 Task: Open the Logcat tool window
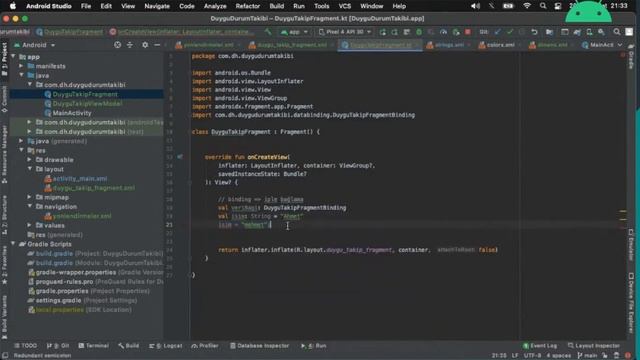(x=165, y=346)
